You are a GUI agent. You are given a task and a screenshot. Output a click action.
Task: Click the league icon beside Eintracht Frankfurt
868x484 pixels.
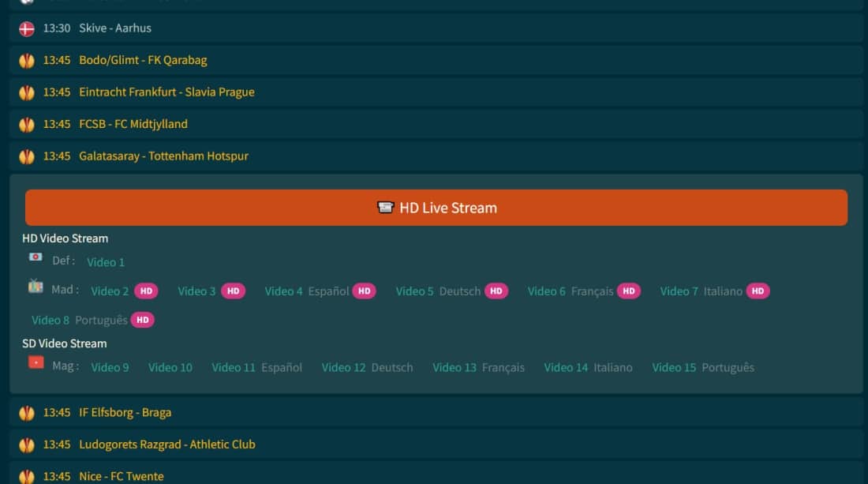click(27, 92)
